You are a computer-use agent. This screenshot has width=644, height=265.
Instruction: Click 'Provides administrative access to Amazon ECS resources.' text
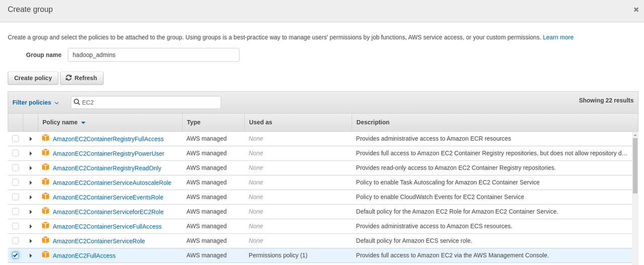(x=434, y=226)
